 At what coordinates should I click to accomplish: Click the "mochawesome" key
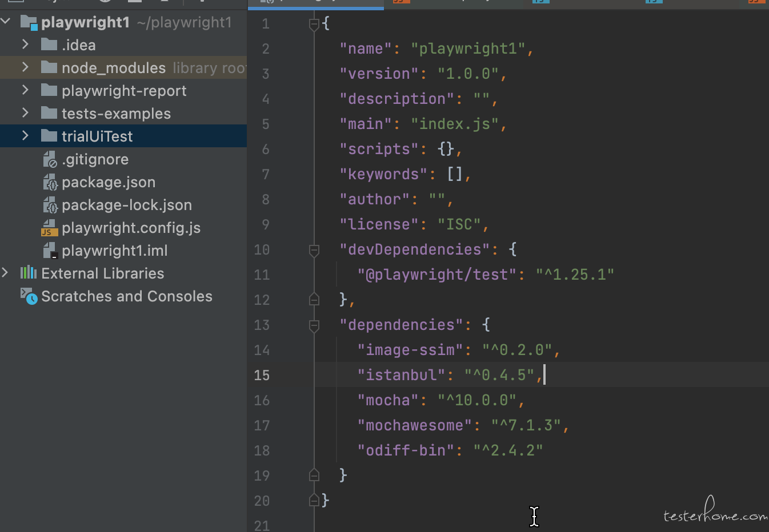[415, 425]
